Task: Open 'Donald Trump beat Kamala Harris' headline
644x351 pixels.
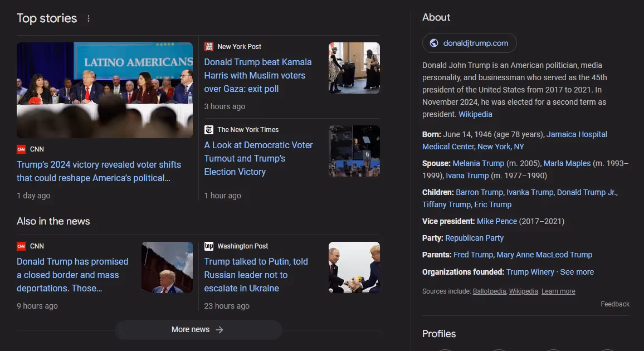Action: (x=258, y=76)
